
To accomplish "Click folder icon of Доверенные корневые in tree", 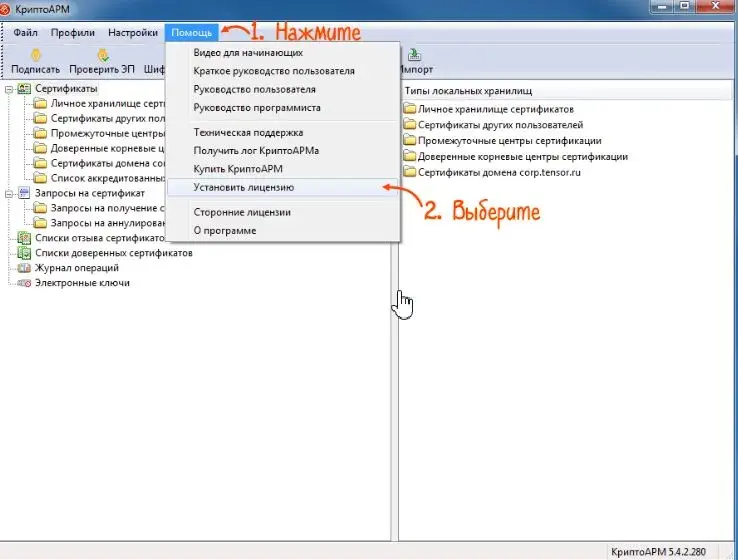I will 40,148.
